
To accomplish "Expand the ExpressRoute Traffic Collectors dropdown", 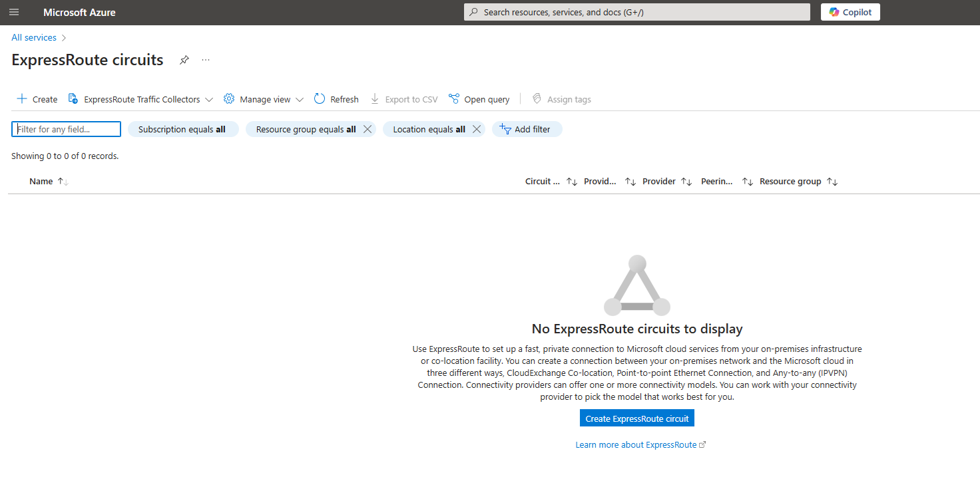I will point(209,98).
